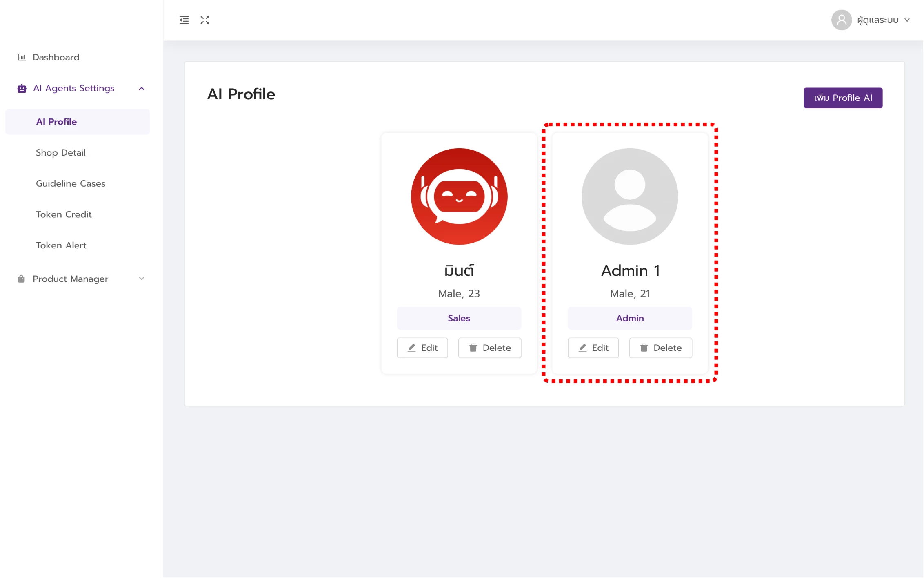Viewport: 924px width, 578px height.
Task: Open the Shop Detail page
Action: [61, 153]
